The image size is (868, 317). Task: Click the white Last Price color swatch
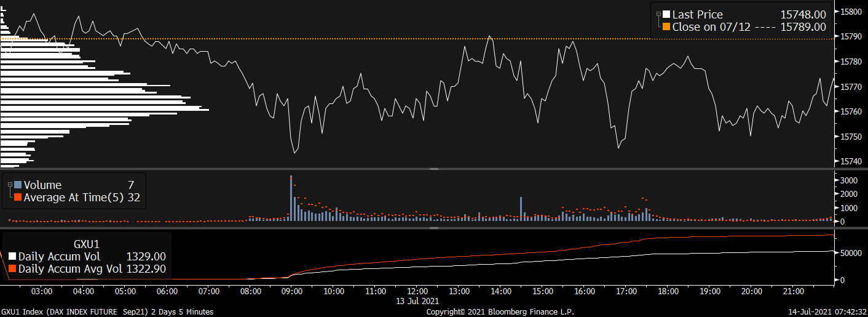(666, 15)
